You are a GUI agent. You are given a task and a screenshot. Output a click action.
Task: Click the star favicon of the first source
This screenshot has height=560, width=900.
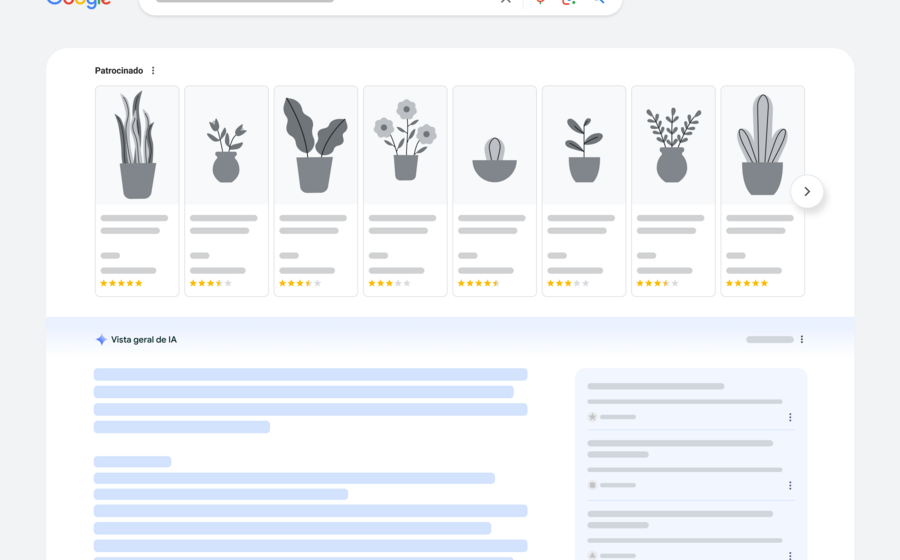(x=592, y=417)
